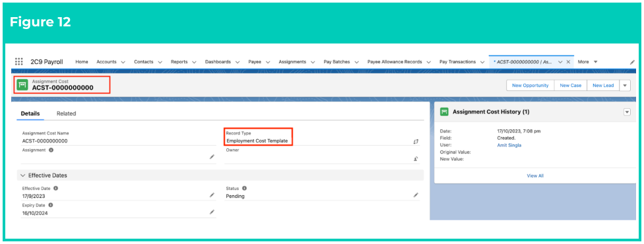Open the Pay Transactions tab

[457, 61]
